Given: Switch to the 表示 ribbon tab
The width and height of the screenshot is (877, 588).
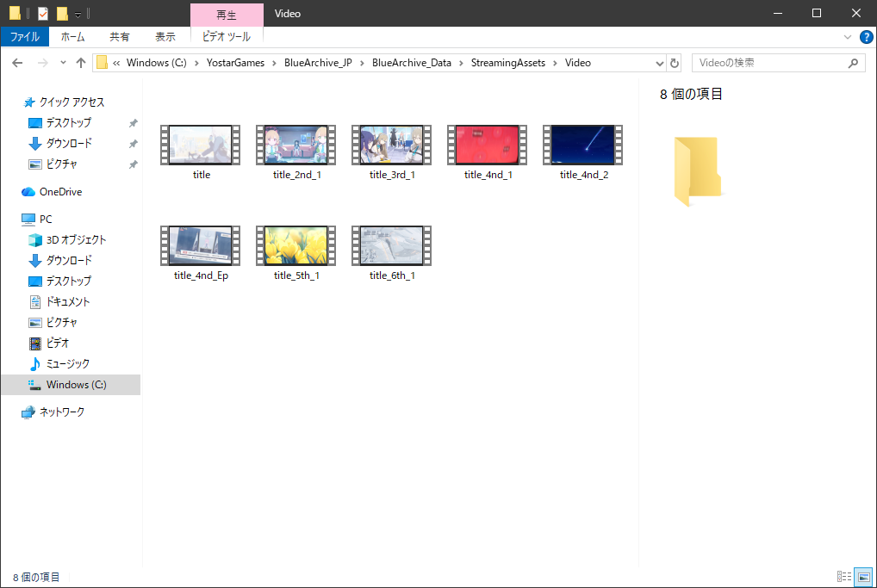Looking at the screenshot, I should click(x=165, y=37).
